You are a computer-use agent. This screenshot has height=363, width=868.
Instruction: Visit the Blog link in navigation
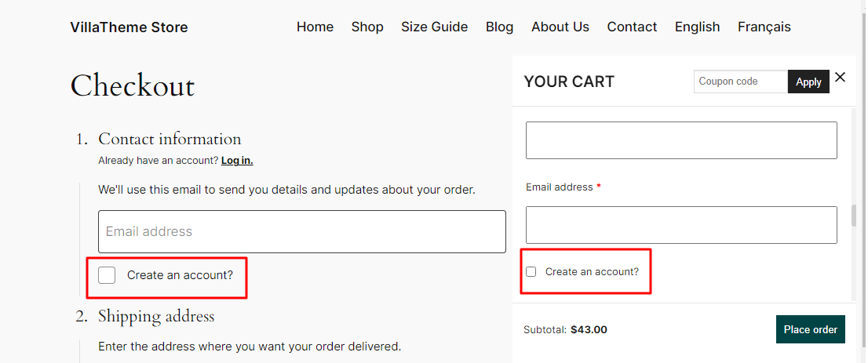(x=499, y=27)
